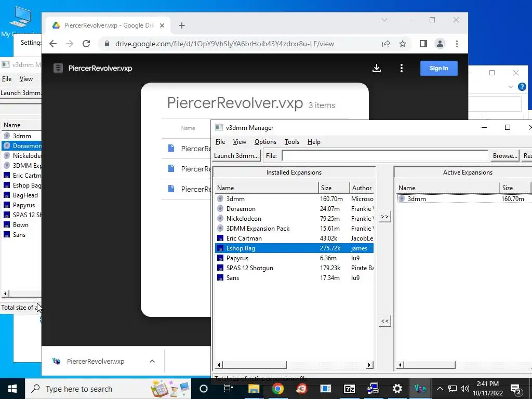Click the Launch 3dmm... button
Viewport: 532px width, 399px height.
[x=236, y=156]
